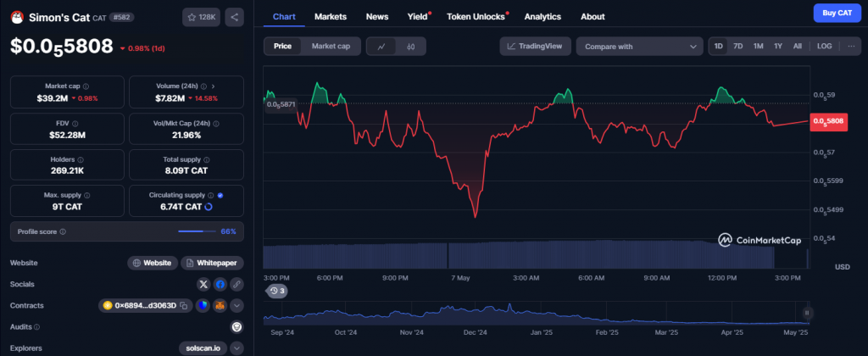
Task: Click the Volume (24h) info icon
Action: tap(203, 86)
